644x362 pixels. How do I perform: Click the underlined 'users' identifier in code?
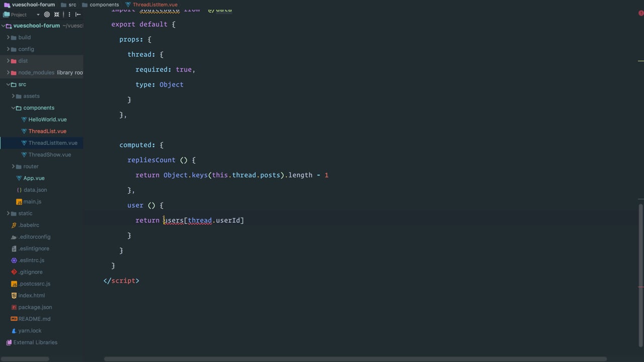coord(174,220)
